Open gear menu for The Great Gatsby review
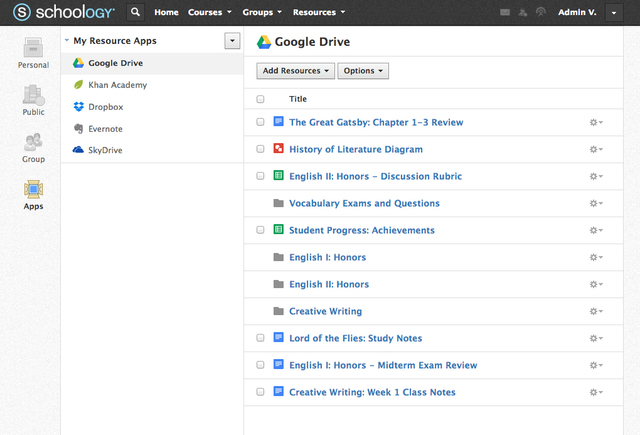 (x=596, y=122)
